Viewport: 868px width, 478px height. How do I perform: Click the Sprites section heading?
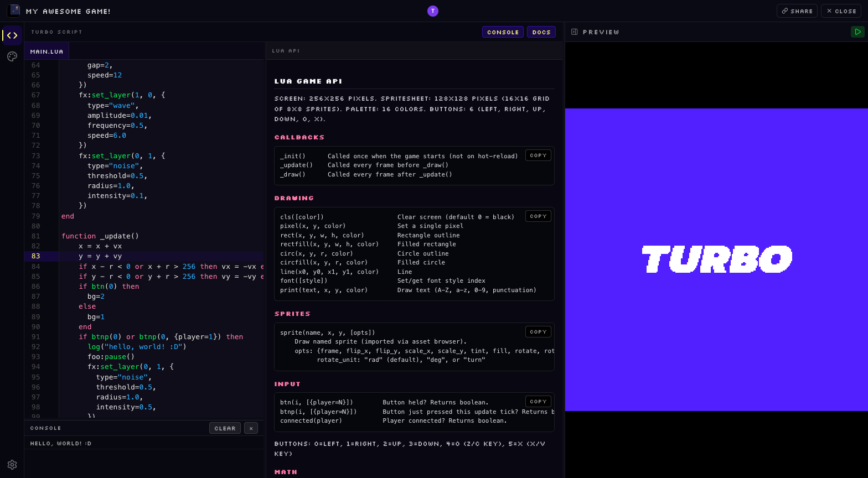pos(292,314)
